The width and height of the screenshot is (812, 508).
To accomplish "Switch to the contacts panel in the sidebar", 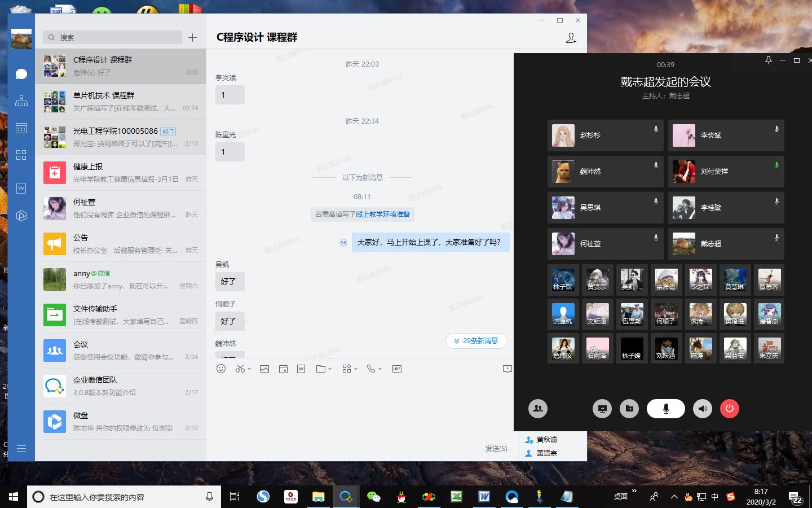I will click(x=21, y=100).
